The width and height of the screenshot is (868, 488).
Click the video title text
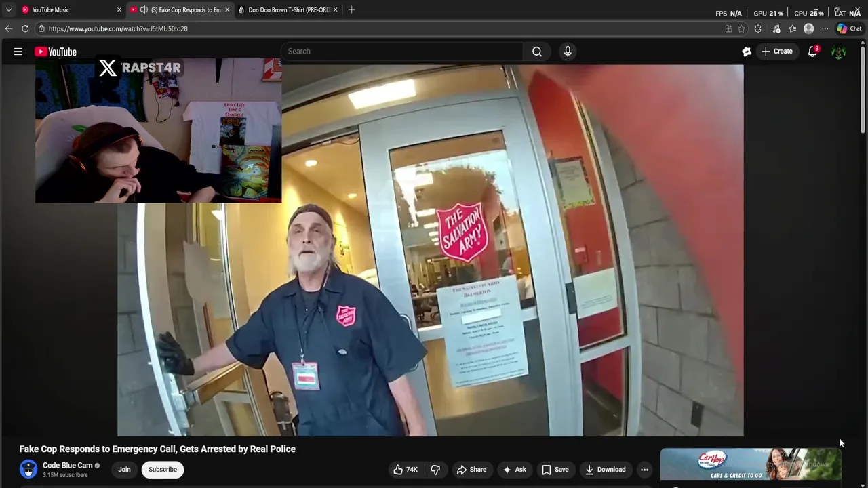[x=157, y=449]
